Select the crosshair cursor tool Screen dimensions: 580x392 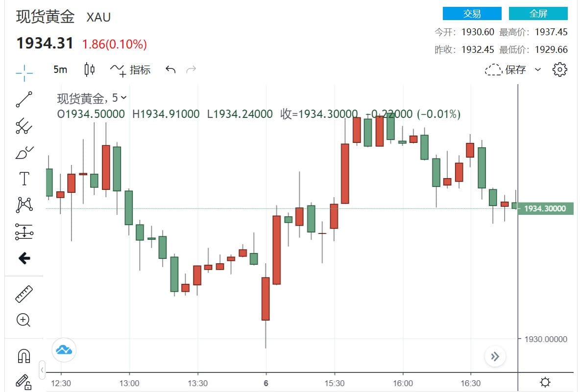24,72
